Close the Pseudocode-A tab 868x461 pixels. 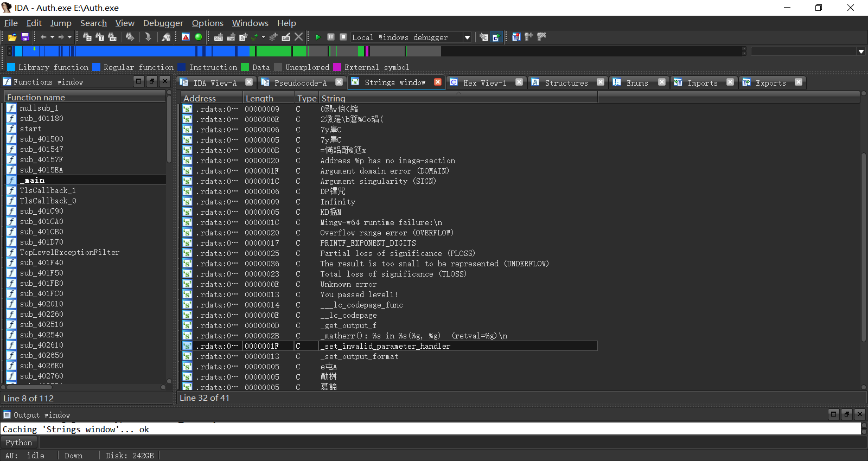pyautogui.click(x=339, y=82)
